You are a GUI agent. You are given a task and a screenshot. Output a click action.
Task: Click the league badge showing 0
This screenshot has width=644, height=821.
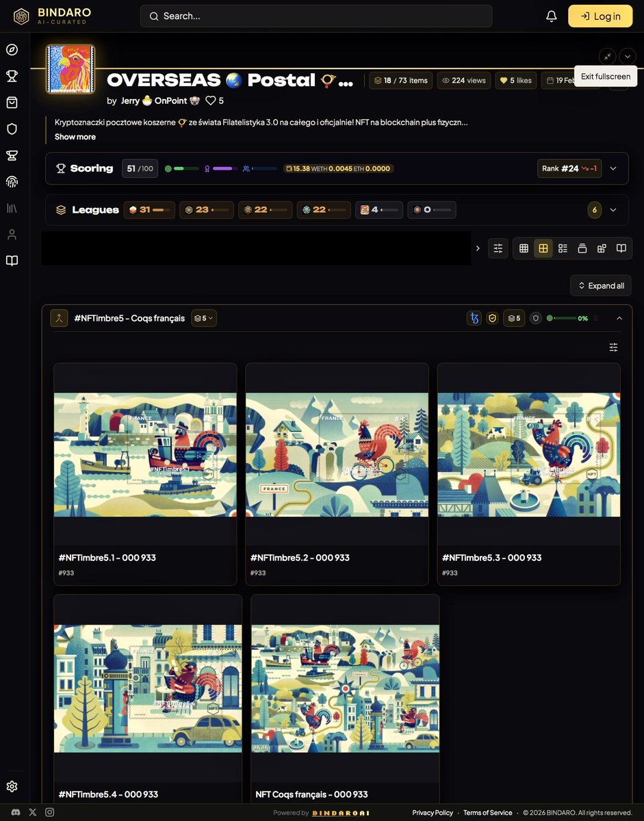click(x=432, y=210)
